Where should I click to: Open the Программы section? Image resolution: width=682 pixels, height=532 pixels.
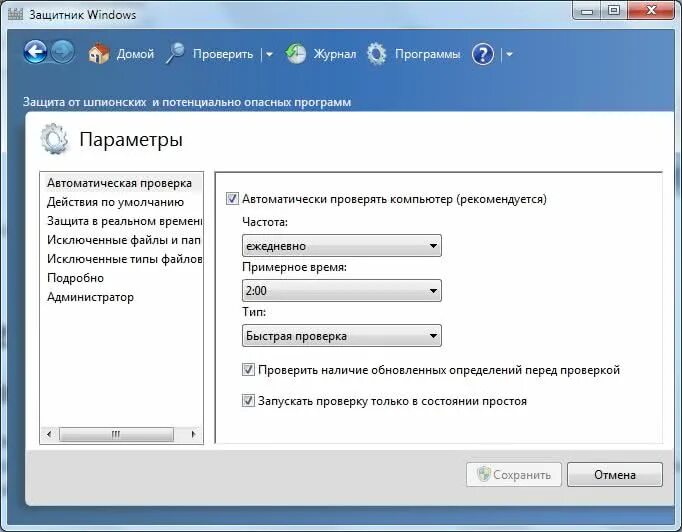pos(427,54)
